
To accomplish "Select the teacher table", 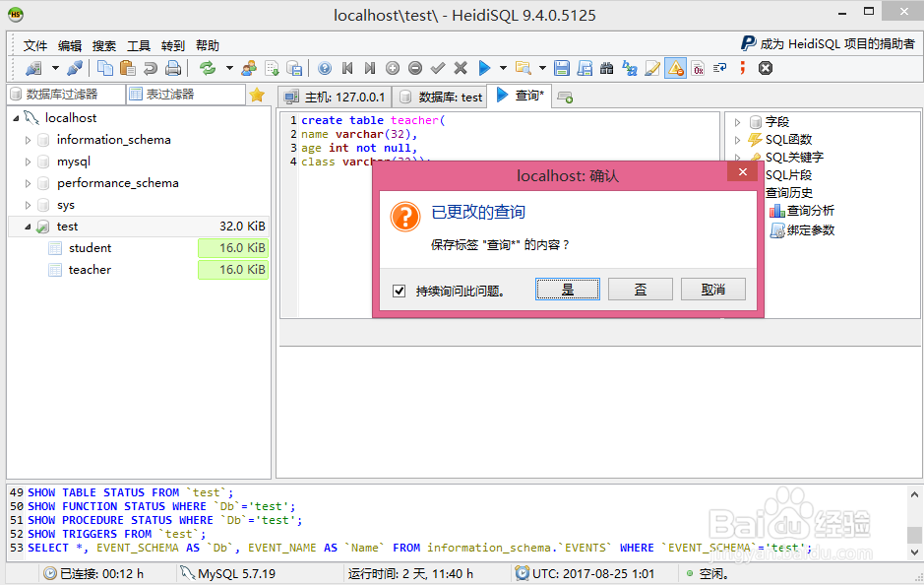I will point(90,270).
